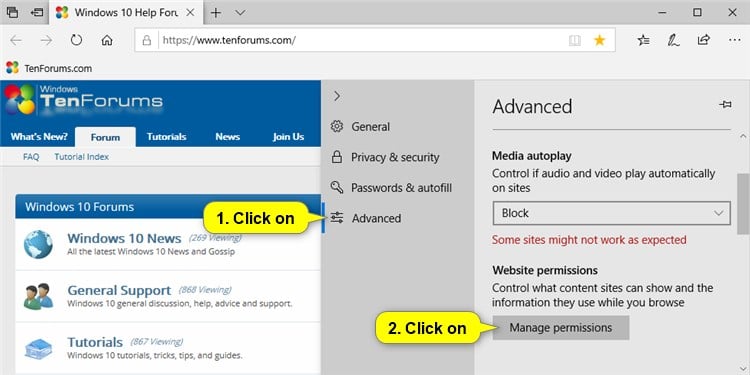Image resolution: width=750 pixels, height=375 pixels.
Task: Open What's New? tab
Action: coord(39,137)
